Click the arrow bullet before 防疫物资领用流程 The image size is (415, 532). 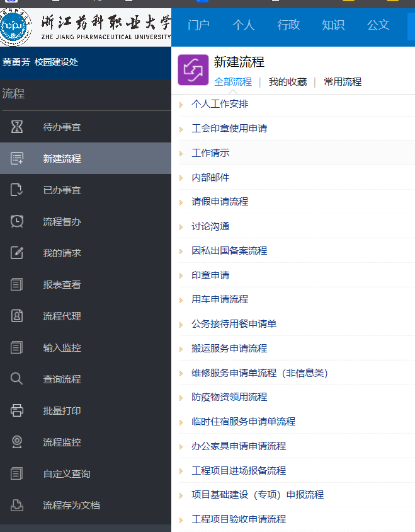181,398
